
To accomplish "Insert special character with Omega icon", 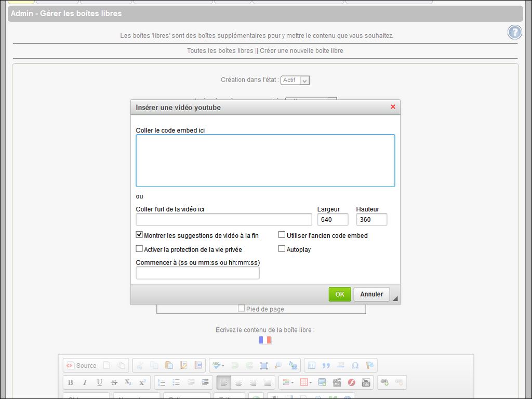I will (355, 365).
